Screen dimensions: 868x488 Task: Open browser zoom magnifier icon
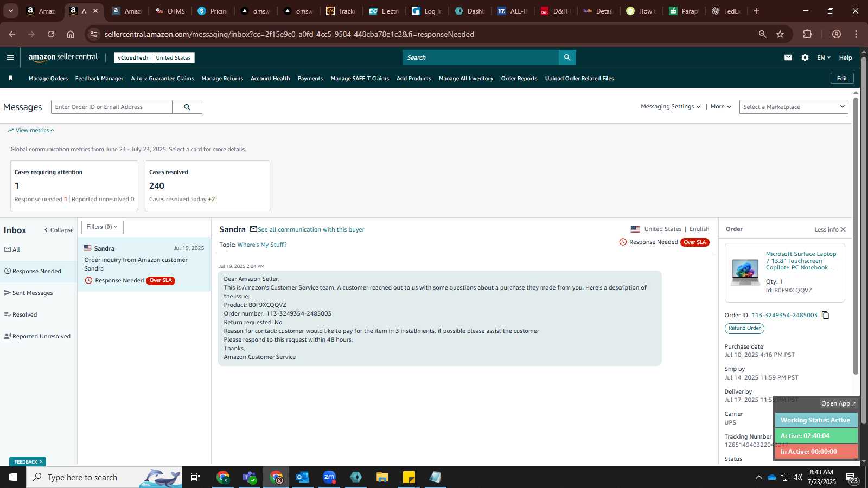(762, 34)
